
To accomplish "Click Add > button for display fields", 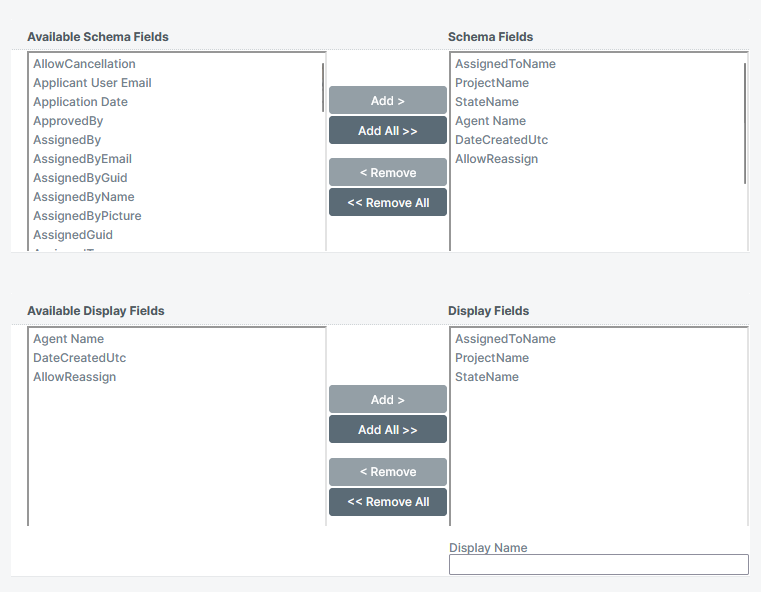I will click(x=387, y=400).
